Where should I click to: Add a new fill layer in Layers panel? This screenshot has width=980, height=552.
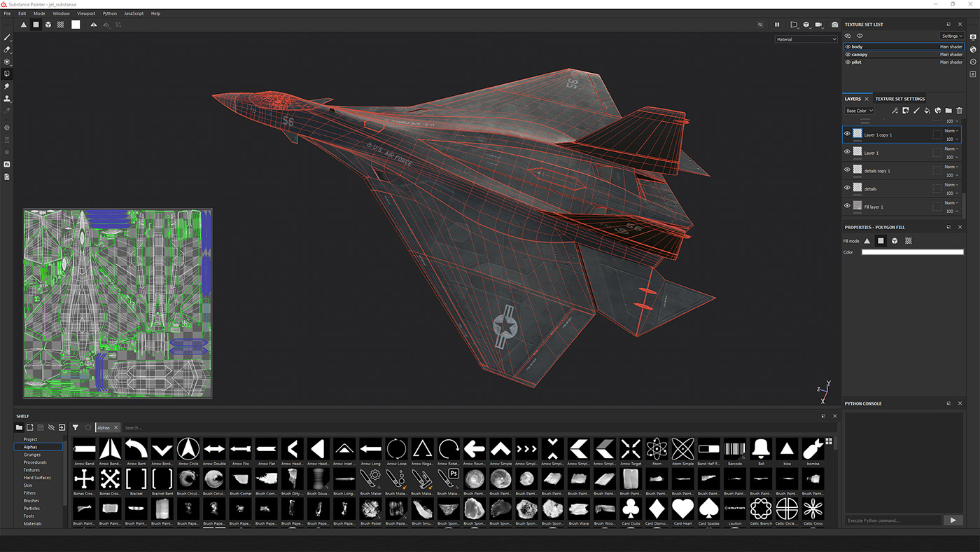(x=927, y=111)
